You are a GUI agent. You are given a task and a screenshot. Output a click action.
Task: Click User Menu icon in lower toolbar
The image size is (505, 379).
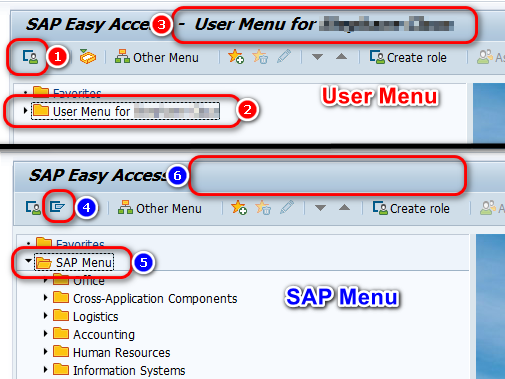[x=33, y=208]
